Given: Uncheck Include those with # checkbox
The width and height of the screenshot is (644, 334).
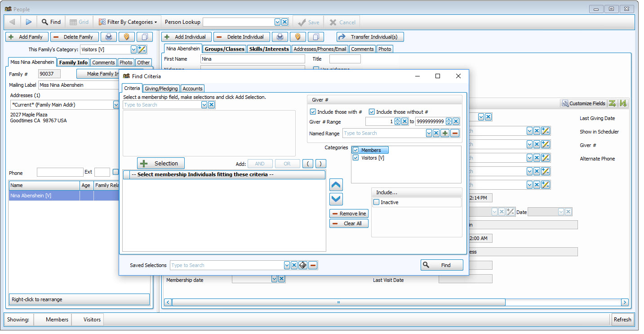Looking at the screenshot, I should pyautogui.click(x=313, y=111).
